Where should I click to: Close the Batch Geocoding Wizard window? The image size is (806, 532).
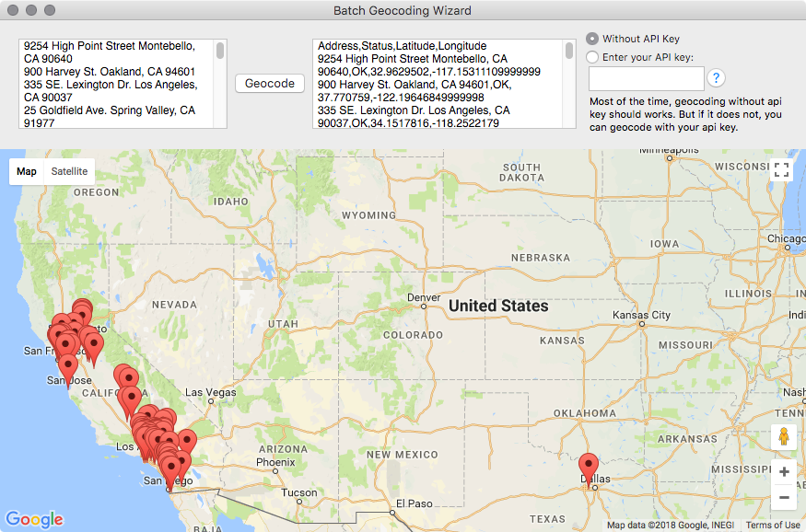[x=13, y=10]
